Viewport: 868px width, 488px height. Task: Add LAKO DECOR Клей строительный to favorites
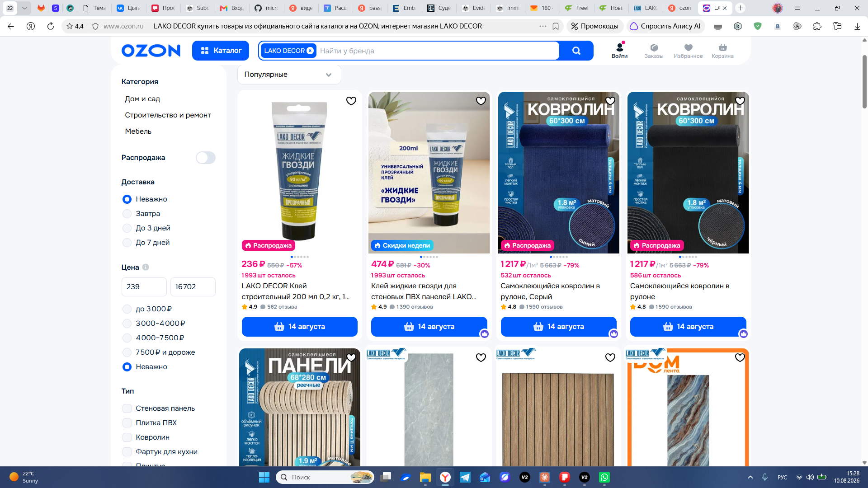351,101
